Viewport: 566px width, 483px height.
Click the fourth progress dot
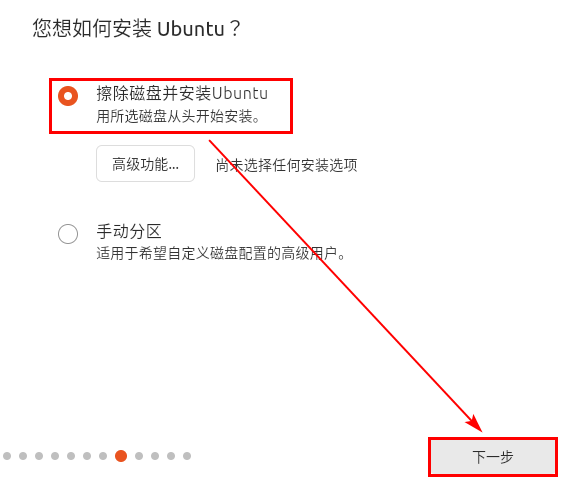click(x=55, y=456)
